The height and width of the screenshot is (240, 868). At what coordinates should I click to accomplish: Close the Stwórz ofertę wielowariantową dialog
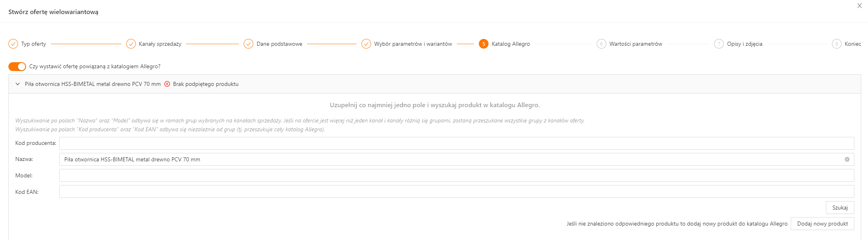click(x=860, y=6)
